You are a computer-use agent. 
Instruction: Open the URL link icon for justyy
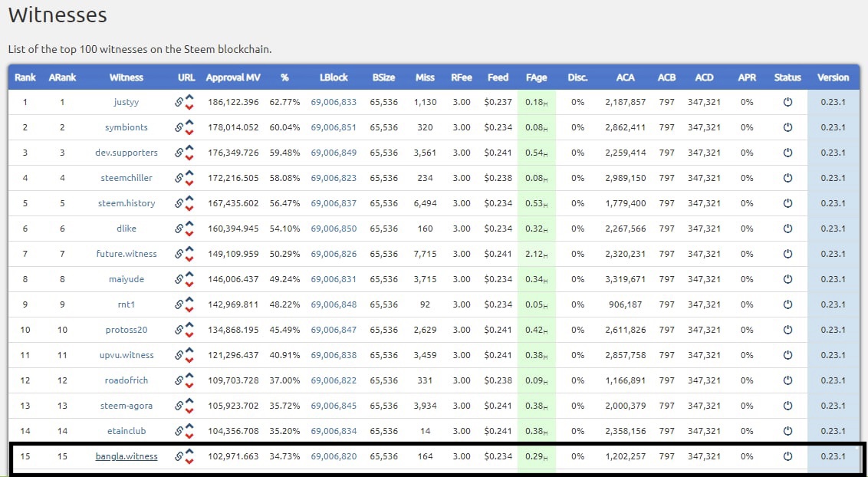(179, 102)
